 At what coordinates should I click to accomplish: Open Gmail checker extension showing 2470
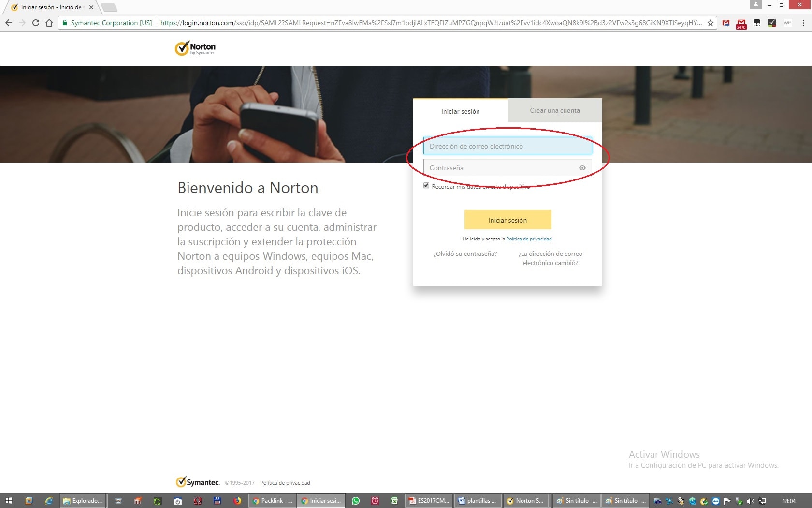(741, 23)
